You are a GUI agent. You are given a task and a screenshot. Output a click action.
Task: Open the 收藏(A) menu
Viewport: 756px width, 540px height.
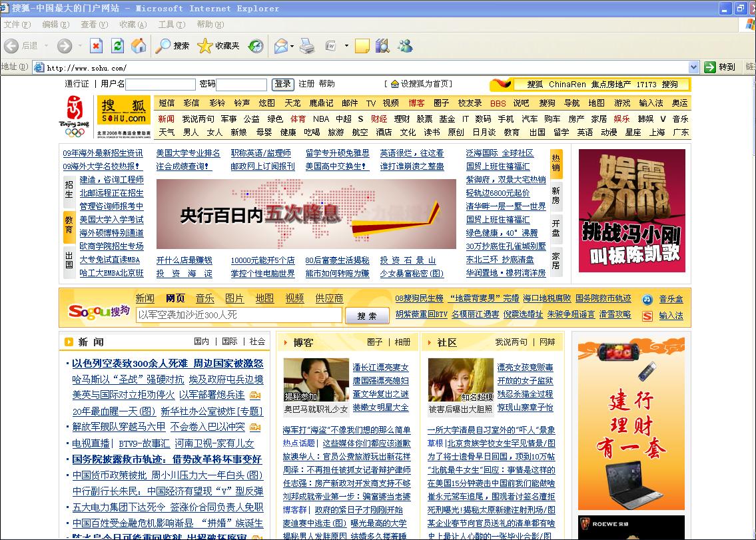tap(133, 24)
